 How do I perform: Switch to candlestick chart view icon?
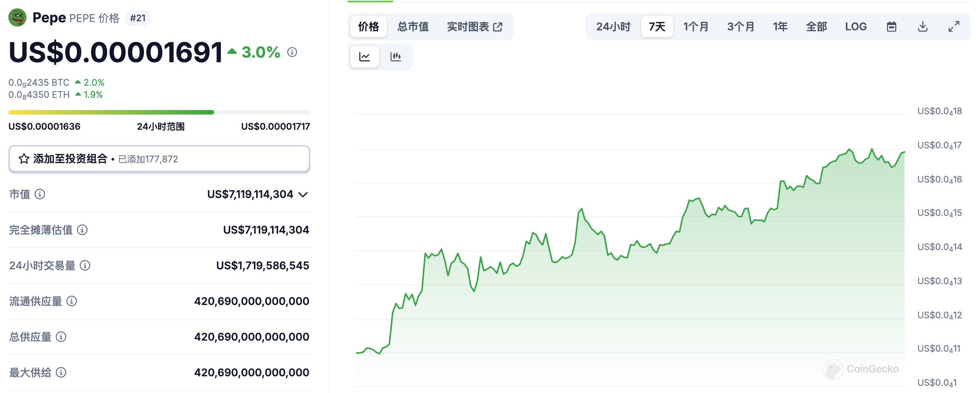coord(396,57)
